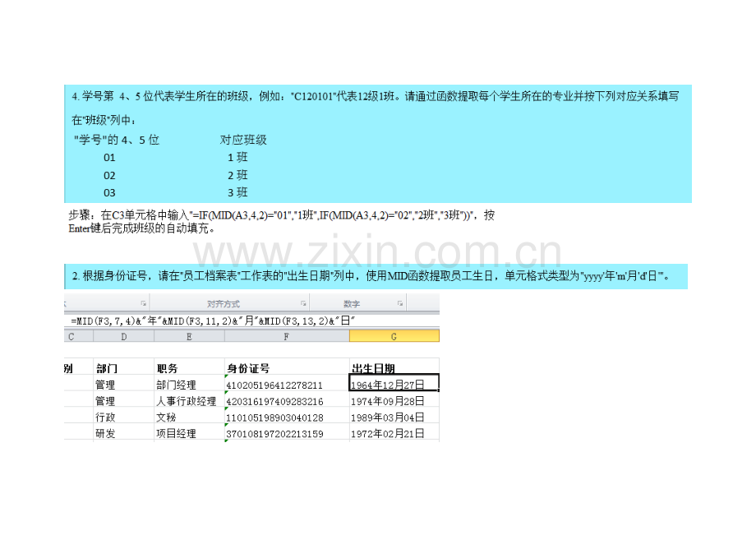Select the cell showing 1964年12月27日
Image resolution: width=756 pixels, height=535 pixels.
click(x=394, y=384)
